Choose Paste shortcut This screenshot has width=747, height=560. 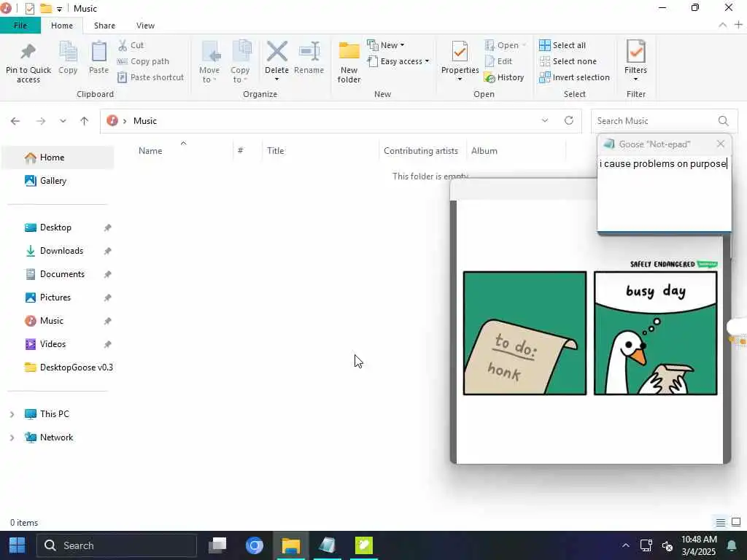pyautogui.click(x=150, y=77)
